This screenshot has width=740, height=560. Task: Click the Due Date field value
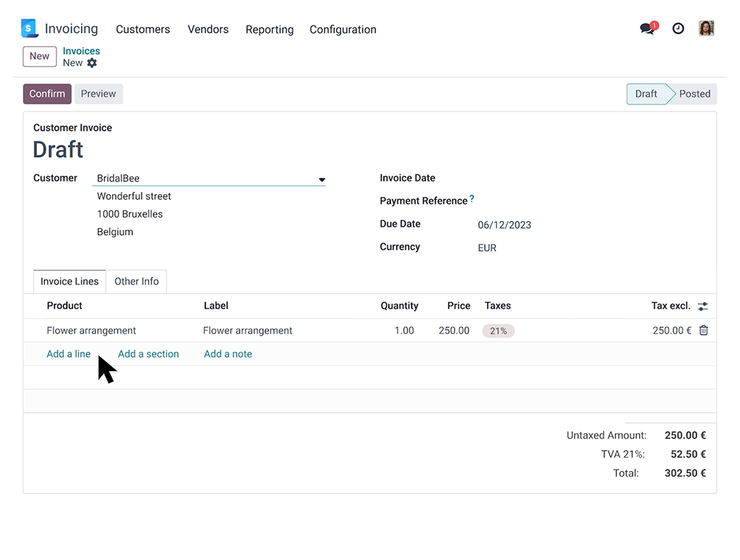click(x=504, y=225)
